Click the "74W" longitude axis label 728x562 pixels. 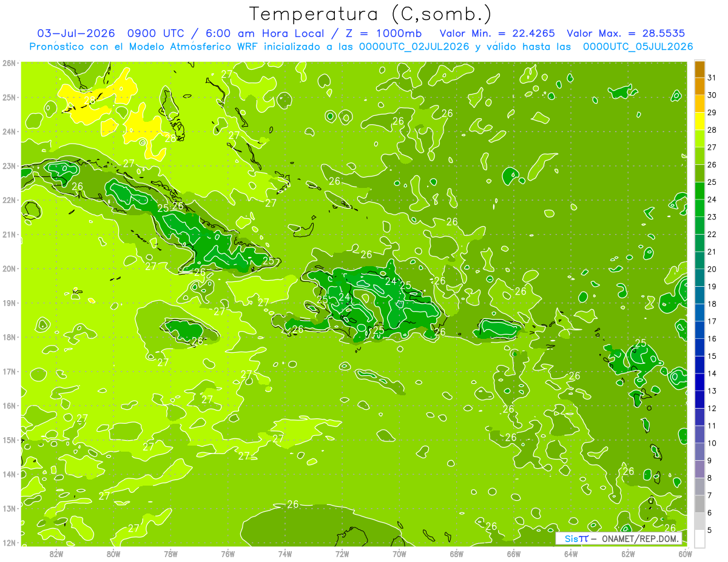pyautogui.click(x=285, y=554)
